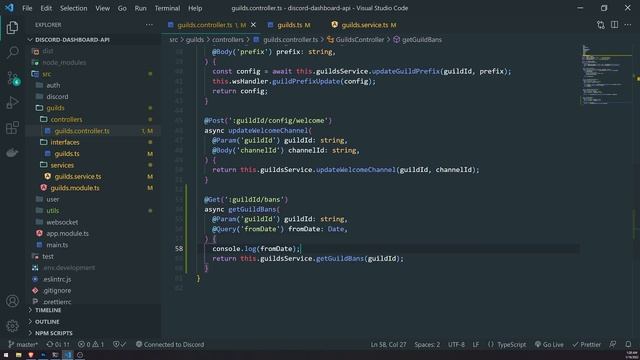Click the master branch status item
Screen dimensions: 640x360
(x=23, y=344)
